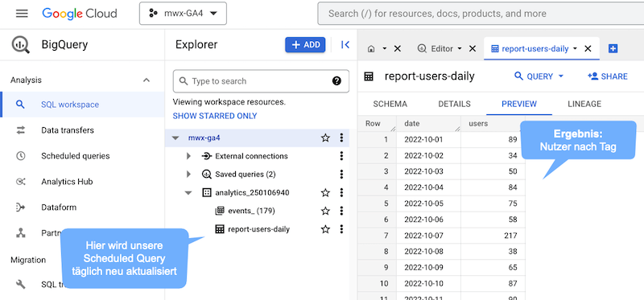
Task: Close the report-users-daily tab
Action: [588, 49]
